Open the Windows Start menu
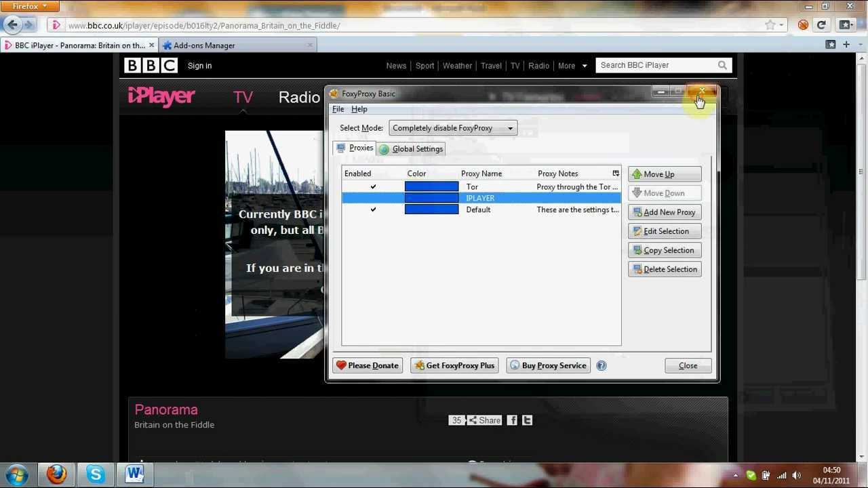Image resolution: width=868 pixels, height=488 pixels. (17, 474)
